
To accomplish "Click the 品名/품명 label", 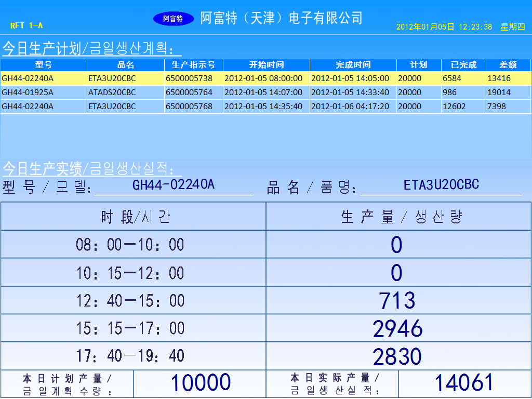I will [312, 187].
